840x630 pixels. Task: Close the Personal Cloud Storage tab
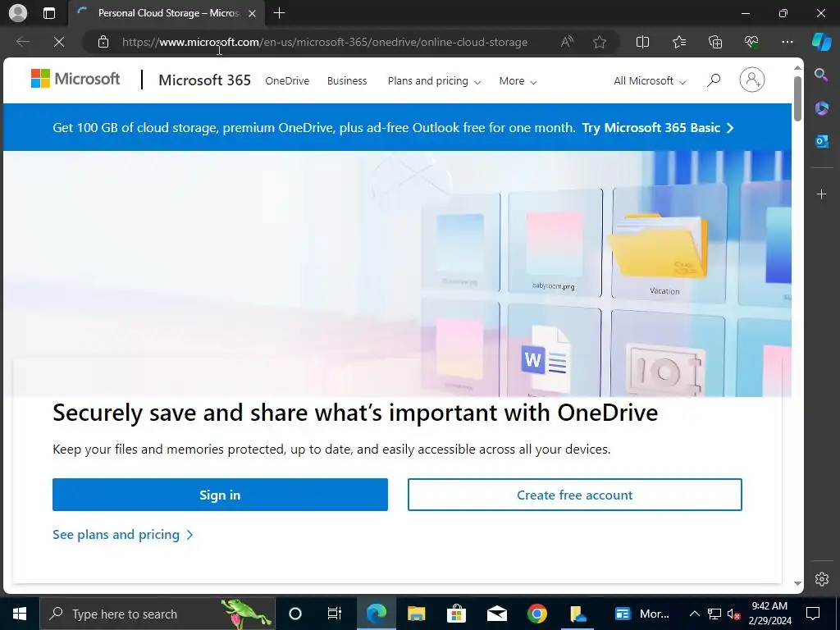click(x=253, y=13)
